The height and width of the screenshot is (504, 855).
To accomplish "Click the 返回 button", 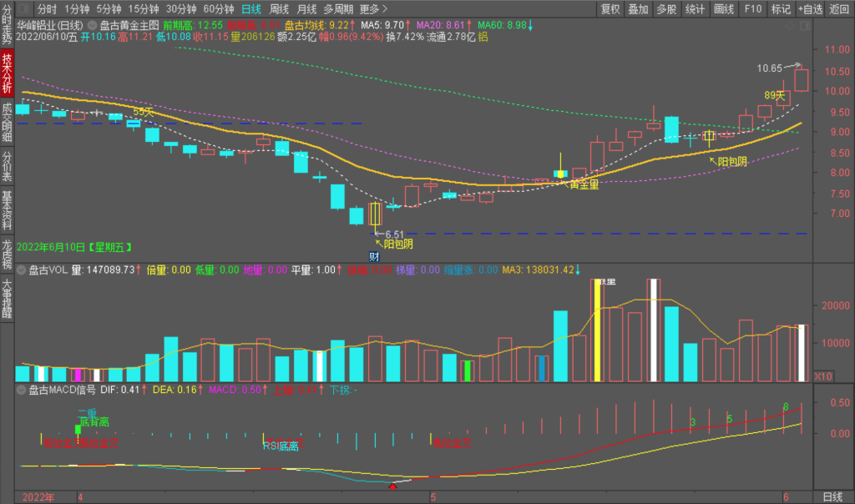I will coord(839,9).
